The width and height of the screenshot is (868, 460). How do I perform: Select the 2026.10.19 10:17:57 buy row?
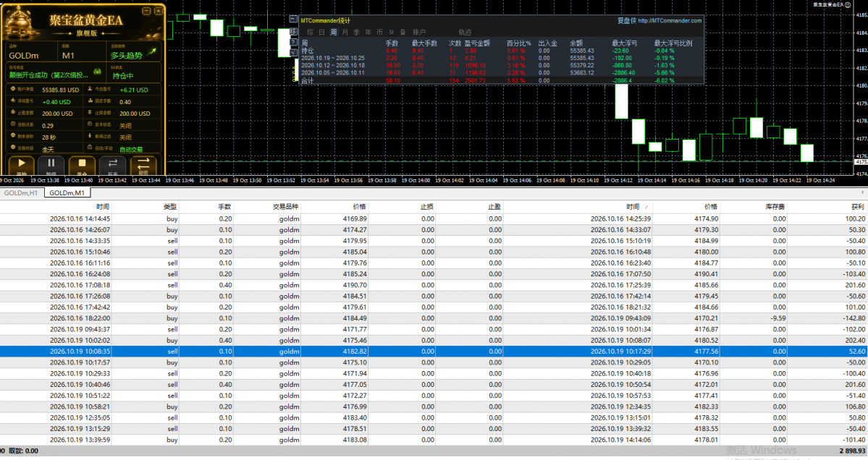434,362
